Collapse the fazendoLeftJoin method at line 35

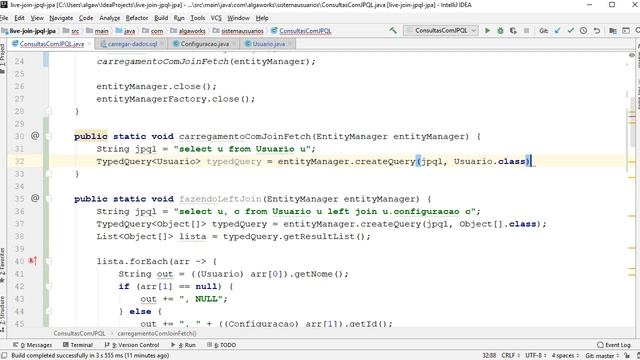(x=48, y=199)
